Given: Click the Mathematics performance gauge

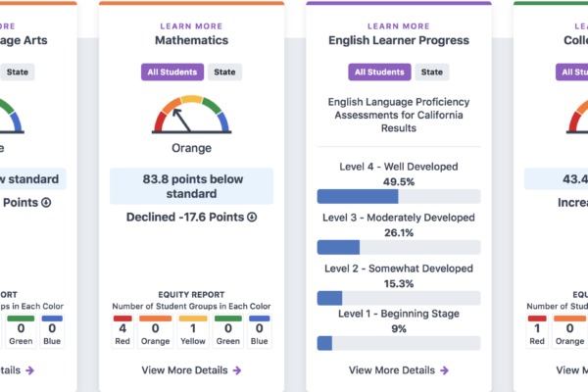Looking at the screenshot, I should coord(192,115).
